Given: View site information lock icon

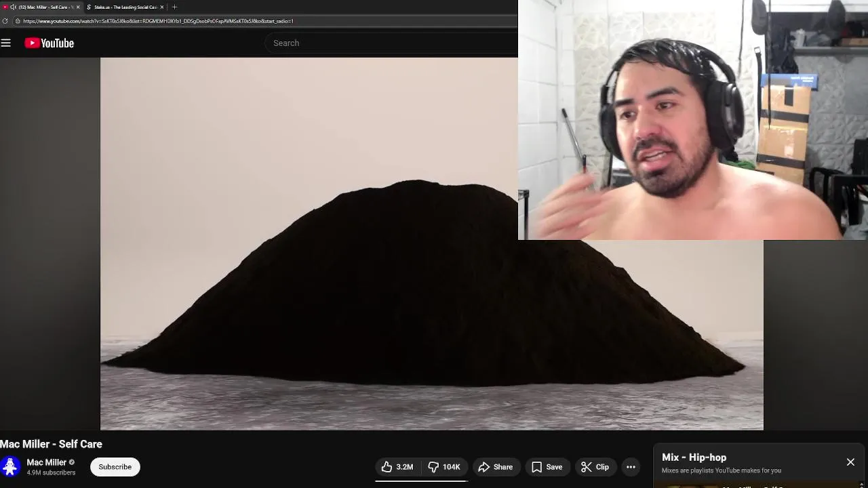Looking at the screenshot, I should 17,21.
